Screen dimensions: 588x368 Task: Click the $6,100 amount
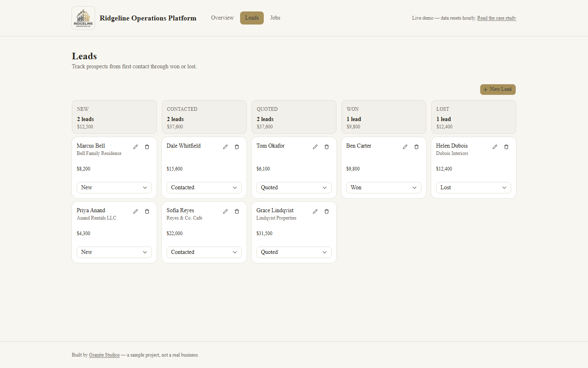(x=263, y=169)
